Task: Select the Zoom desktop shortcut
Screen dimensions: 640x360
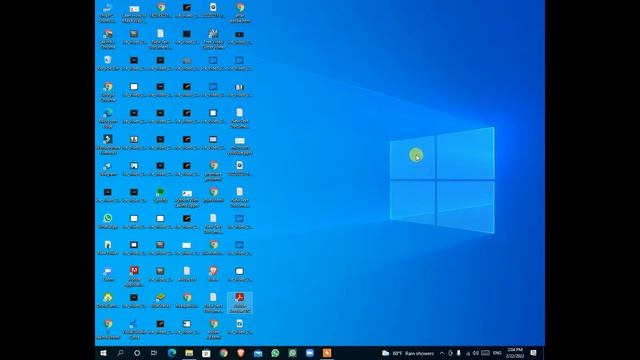Action: [x=108, y=274]
